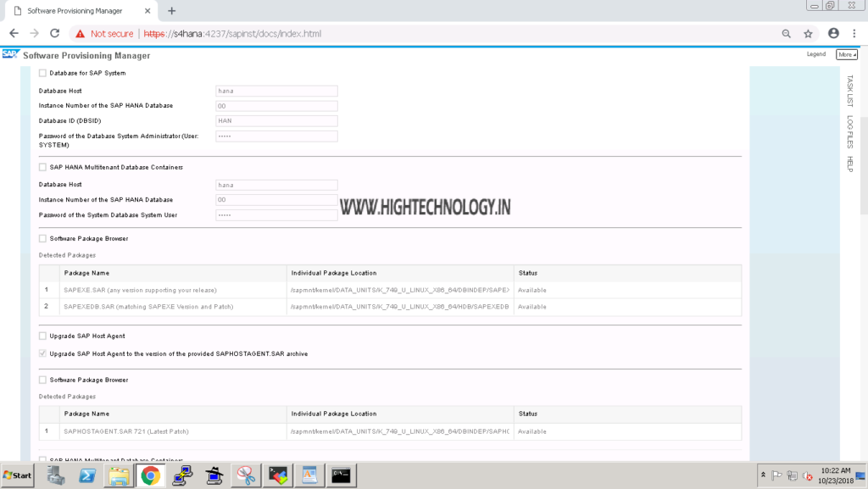Open the Chrome profile account icon

[x=833, y=33]
